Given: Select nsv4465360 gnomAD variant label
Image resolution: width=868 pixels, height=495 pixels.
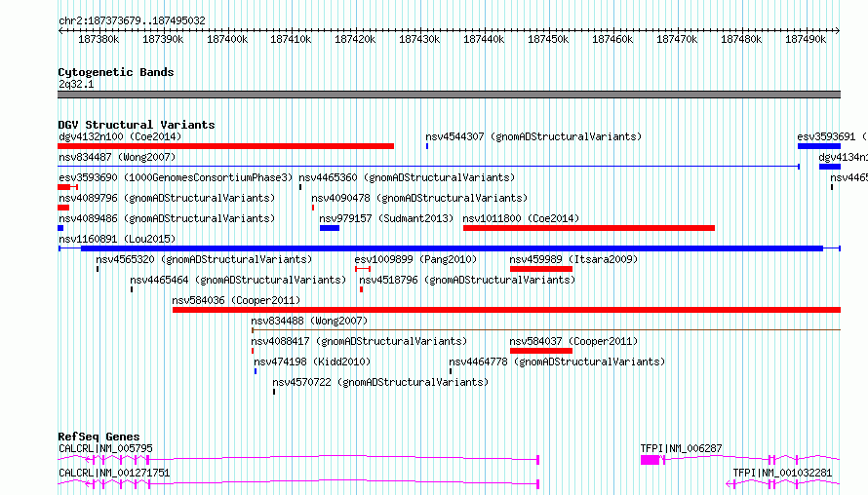Looking at the screenshot, I should 407,177.
